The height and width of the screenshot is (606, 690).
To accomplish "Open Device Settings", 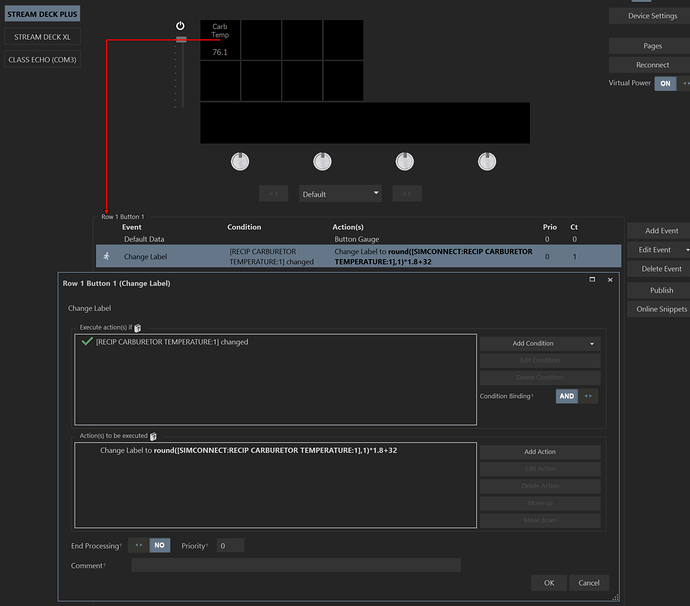I will (x=652, y=16).
